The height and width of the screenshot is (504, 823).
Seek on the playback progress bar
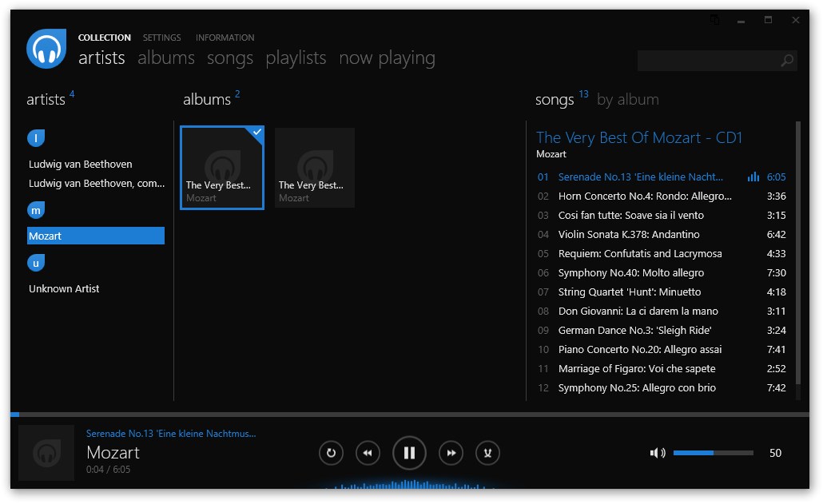point(409,415)
